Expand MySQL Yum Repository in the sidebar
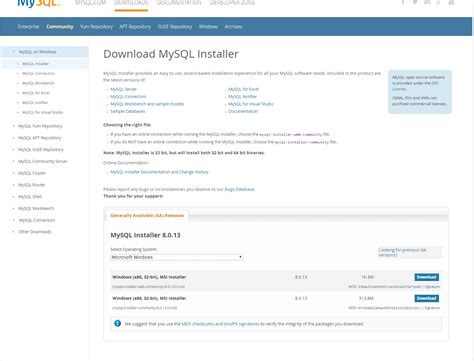474x361 pixels. tap(40, 126)
